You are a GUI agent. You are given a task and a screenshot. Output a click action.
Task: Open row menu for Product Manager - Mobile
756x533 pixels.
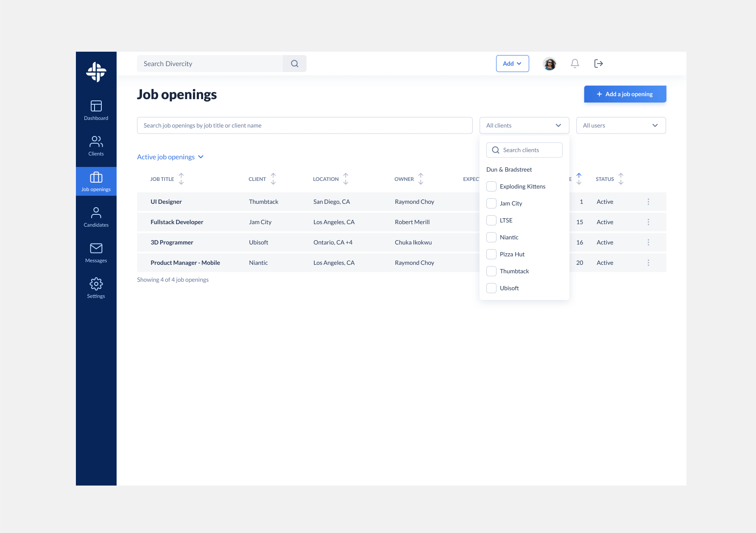648,263
